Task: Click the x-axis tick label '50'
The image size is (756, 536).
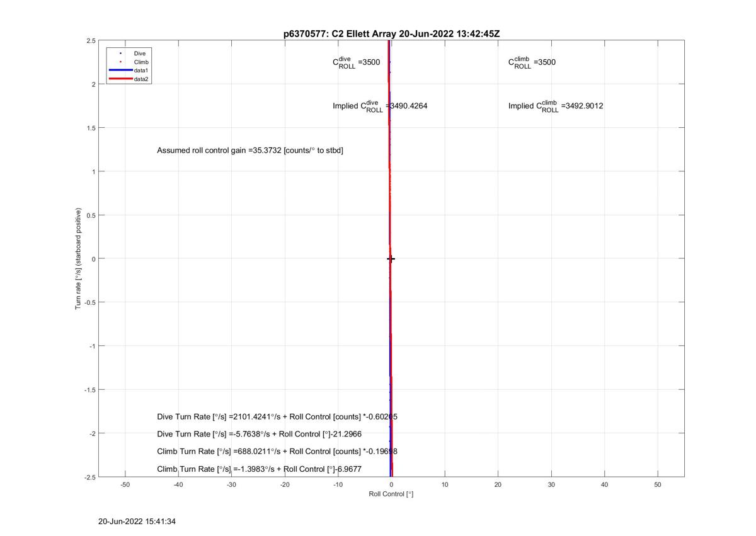Action: (658, 485)
